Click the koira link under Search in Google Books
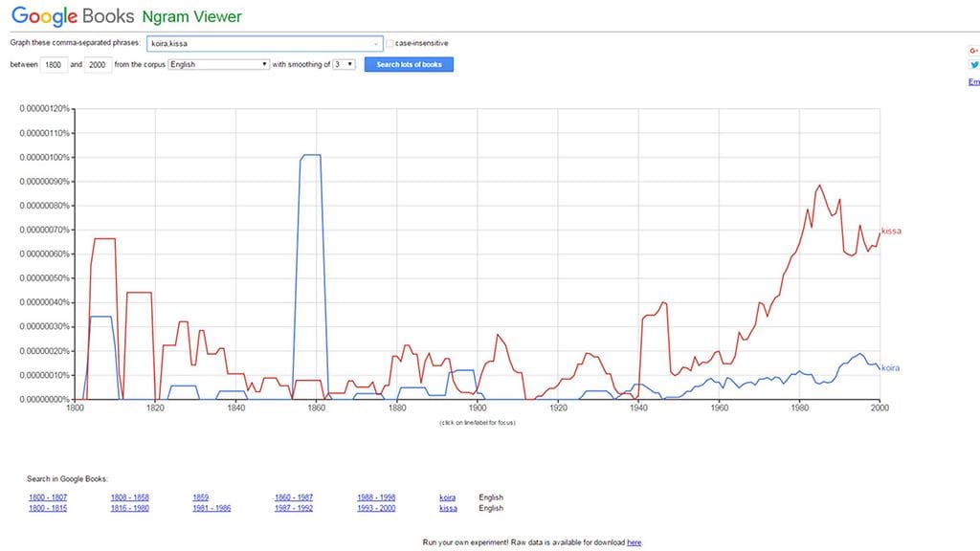This screenshot has height=551, width=980. pyautogui.click(x=447, y=497)
